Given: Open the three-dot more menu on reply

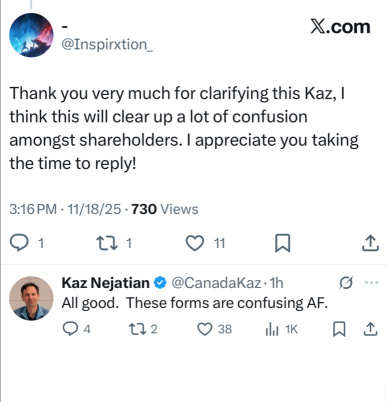Looking at the screenshot, I should (x=371, y=283).
